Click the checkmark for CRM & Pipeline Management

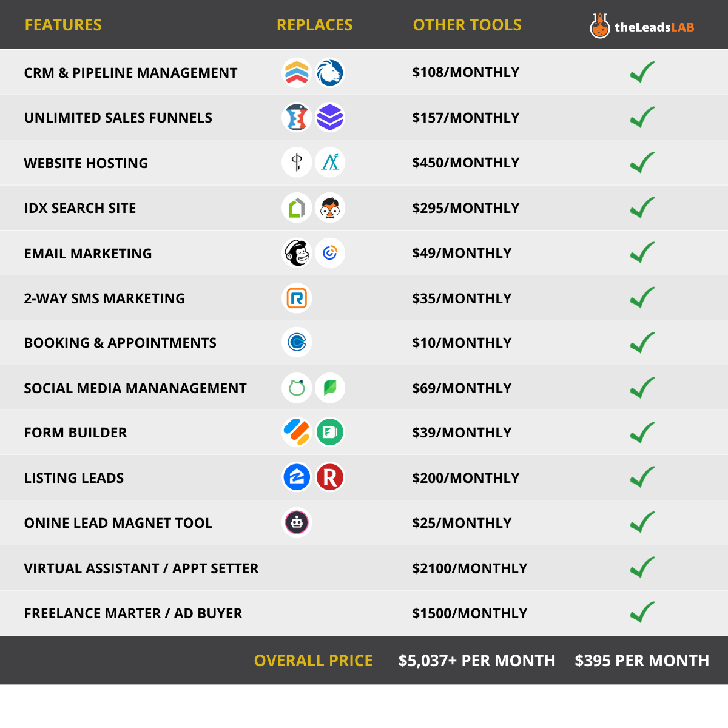point(642,72)
